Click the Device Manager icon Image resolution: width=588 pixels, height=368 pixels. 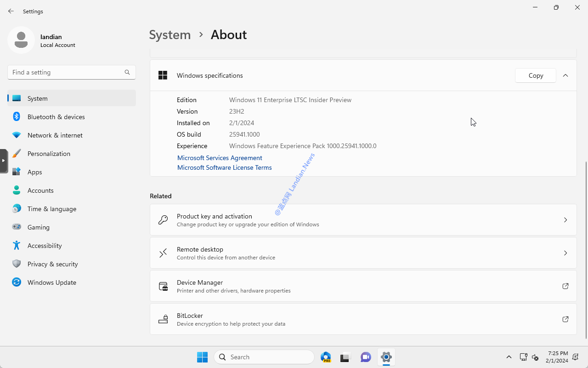tap(163, 286)
